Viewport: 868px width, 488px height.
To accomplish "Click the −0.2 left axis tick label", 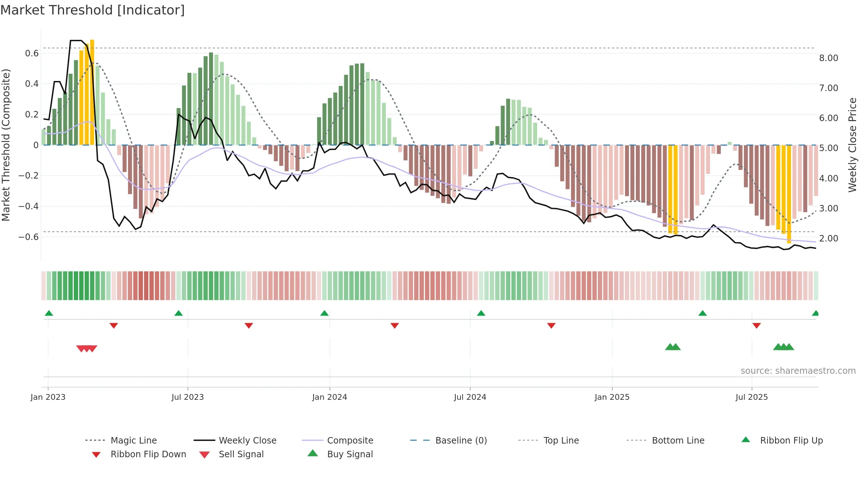I will click(x=29, y=176).
